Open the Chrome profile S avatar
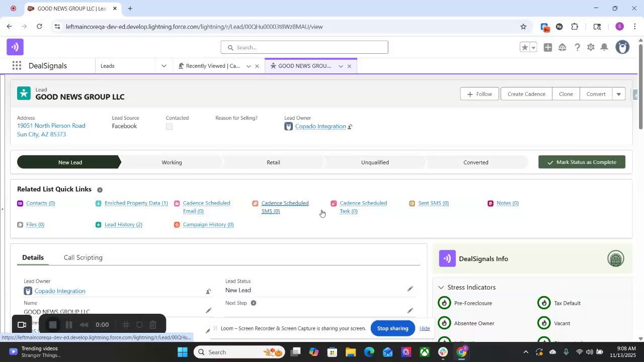 (620, 27)
